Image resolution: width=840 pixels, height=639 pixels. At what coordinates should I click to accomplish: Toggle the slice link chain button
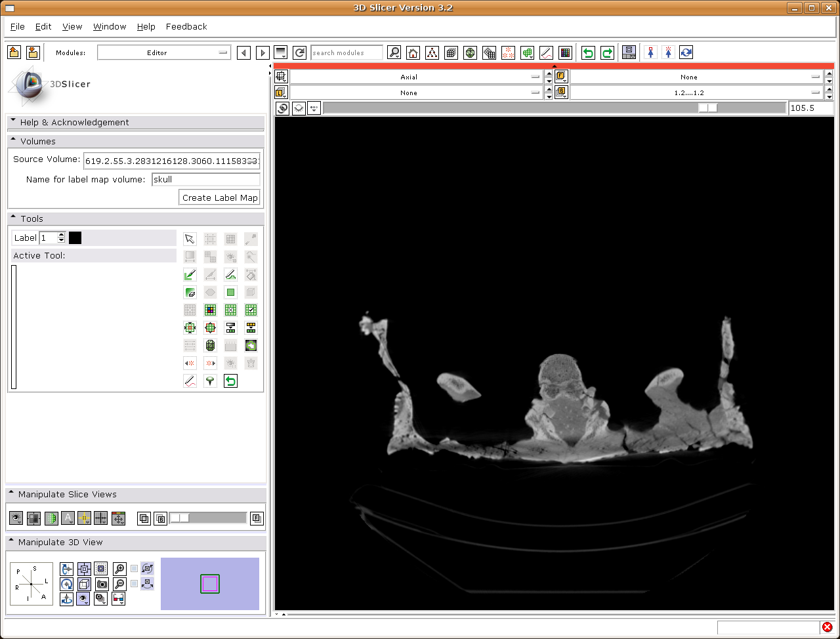point(282,108)
